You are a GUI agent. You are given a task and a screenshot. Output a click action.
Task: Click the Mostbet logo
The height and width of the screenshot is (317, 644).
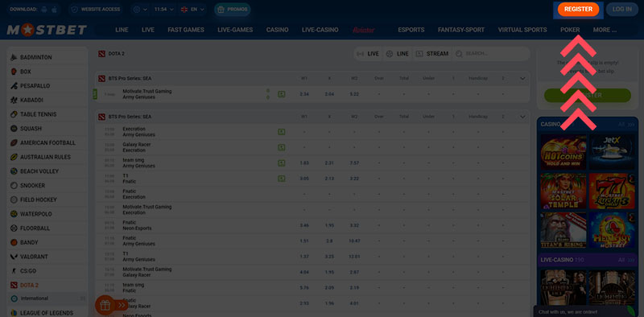click(x=47, y=30)
